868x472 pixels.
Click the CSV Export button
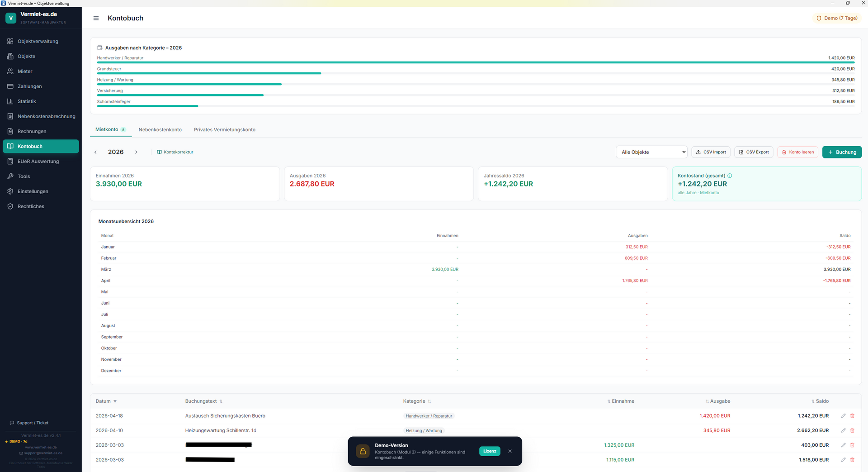click(754, 152)
